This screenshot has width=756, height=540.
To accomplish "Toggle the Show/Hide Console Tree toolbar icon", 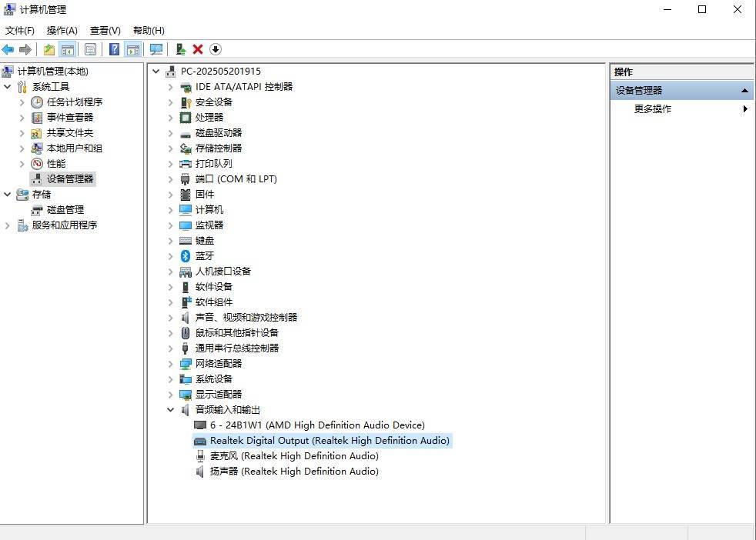I will click(x=68, y=49).
